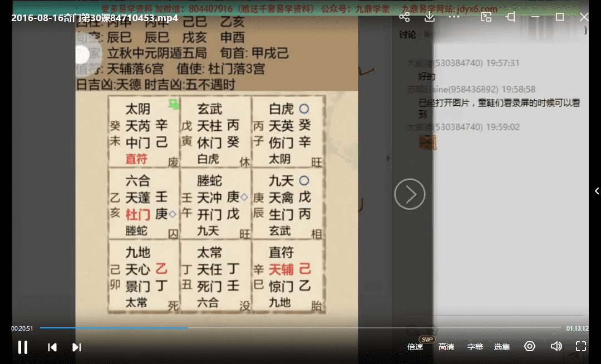Open the 字幕 subtitles options
This screenshot has height=364, width=601.
(x=475, y=347)
